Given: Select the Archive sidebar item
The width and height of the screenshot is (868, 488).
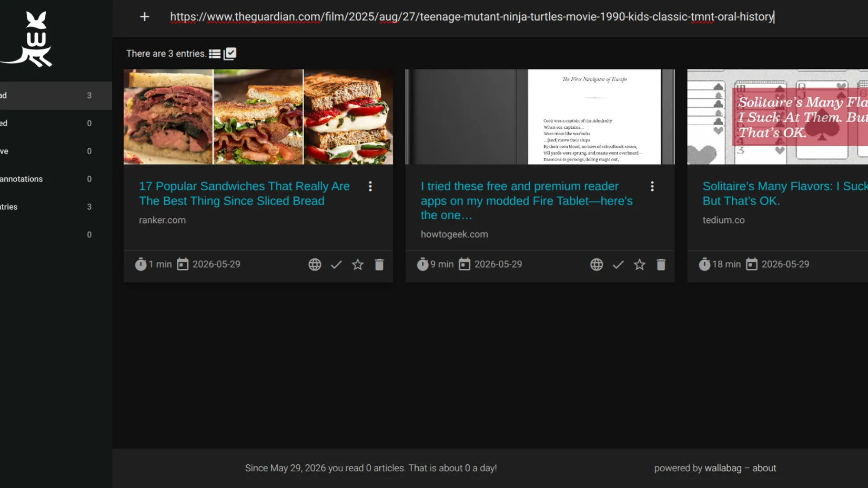Looking at the screenshot, I should [x=56, y=151].
